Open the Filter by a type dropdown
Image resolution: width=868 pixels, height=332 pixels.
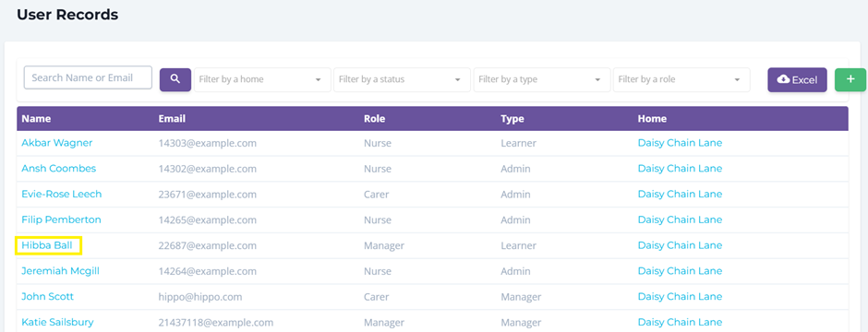(542, 79)
